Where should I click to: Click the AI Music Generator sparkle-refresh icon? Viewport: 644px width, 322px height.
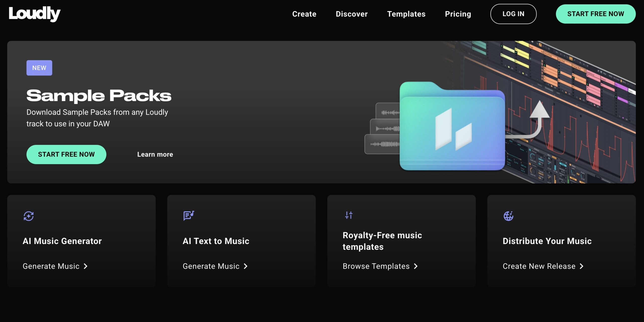tap(28, 216)
